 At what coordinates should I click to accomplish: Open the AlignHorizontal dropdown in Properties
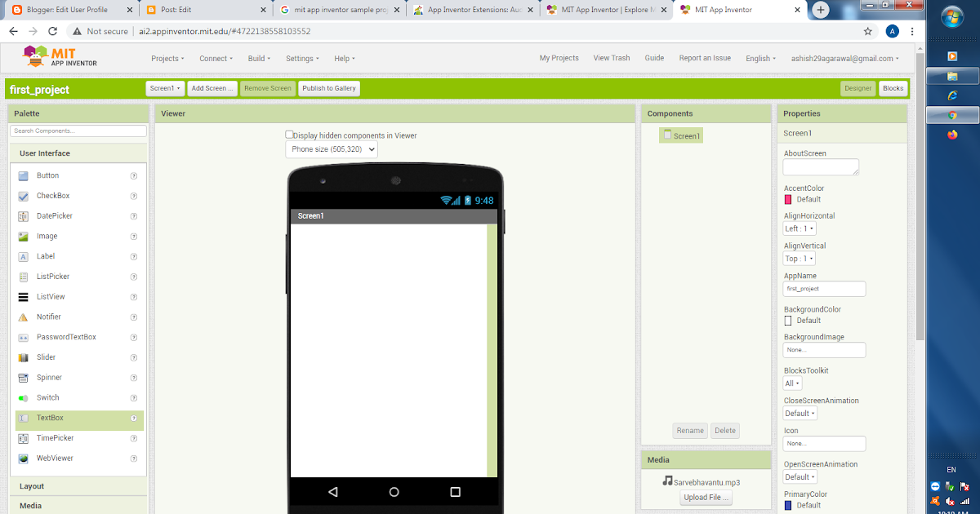(799, 228)
